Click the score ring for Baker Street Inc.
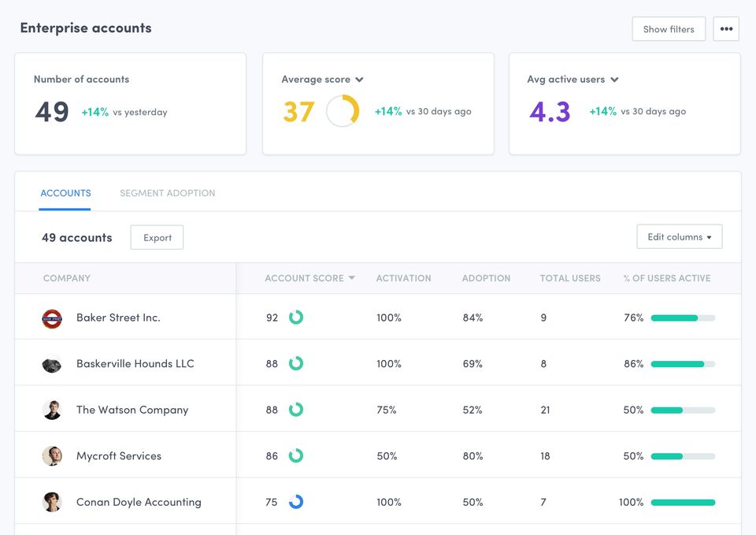Viewport: 756px width, 535px height. click(296, 318)
